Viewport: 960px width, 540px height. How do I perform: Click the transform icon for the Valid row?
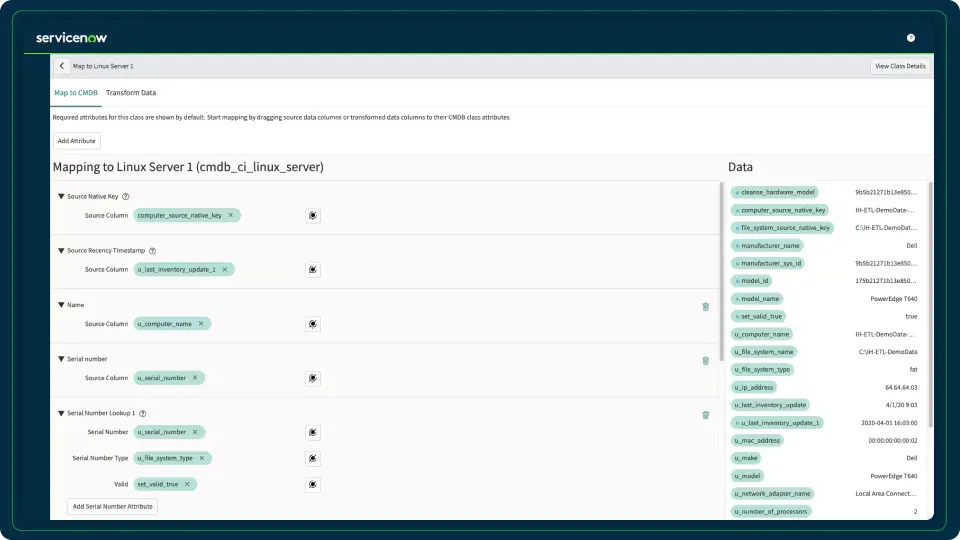tap(313, 484)
